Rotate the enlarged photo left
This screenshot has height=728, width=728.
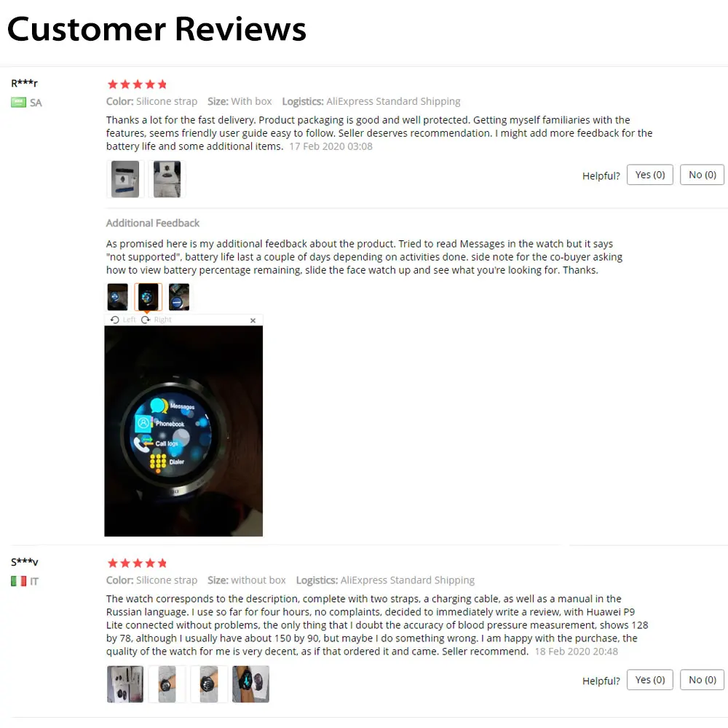coord(123,320)
